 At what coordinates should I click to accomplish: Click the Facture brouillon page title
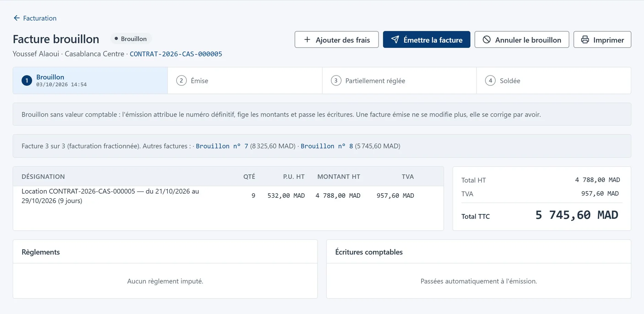(x=56, y=39)
